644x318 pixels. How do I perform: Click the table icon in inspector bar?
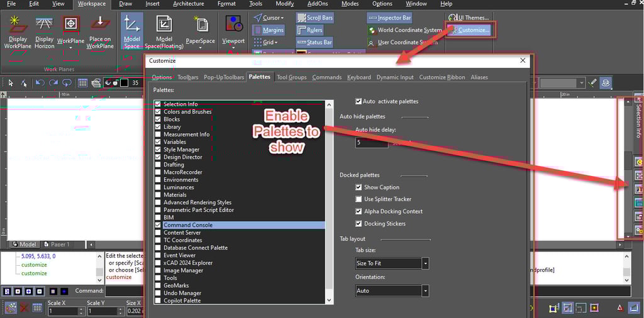tap(37, 308)
